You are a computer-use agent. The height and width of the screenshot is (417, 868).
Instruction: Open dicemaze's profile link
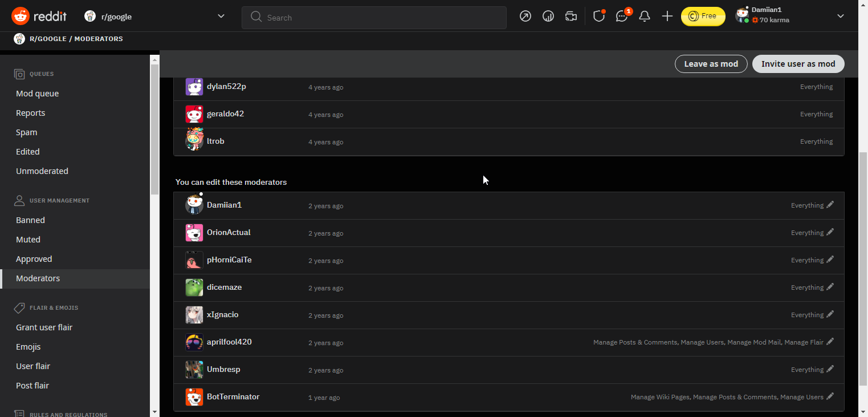point(224,287)
